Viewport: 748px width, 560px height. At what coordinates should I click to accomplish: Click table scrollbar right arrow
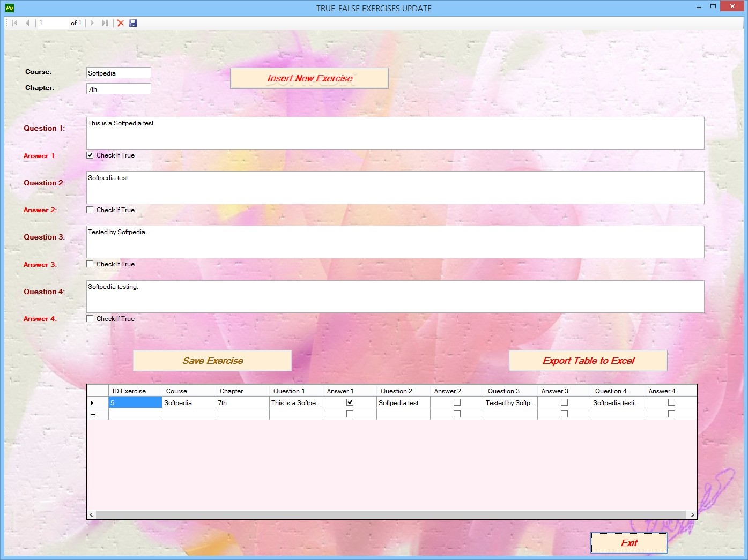[692, 514]
